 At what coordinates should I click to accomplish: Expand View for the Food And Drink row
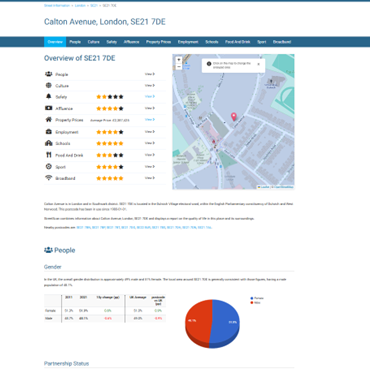click(x=150, y=155)
